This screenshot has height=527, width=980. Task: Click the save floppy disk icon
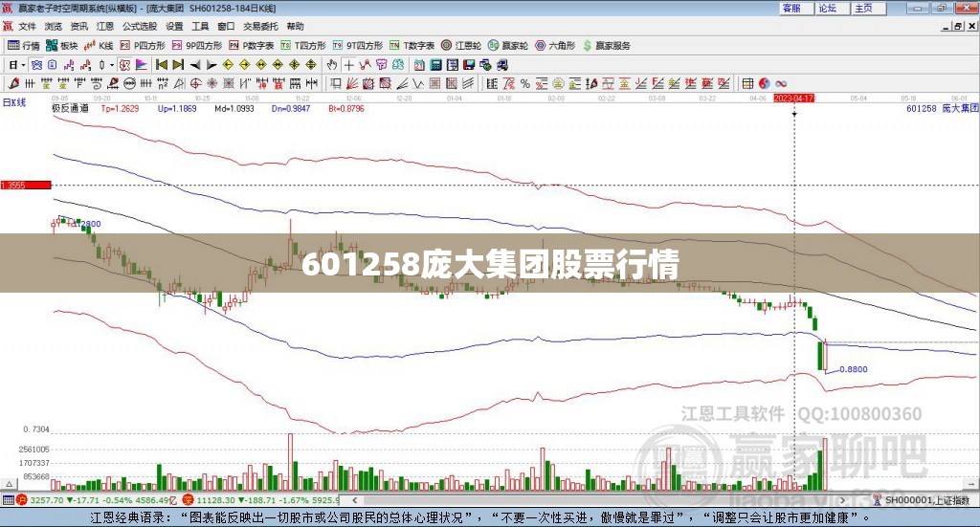pos(469,65)
